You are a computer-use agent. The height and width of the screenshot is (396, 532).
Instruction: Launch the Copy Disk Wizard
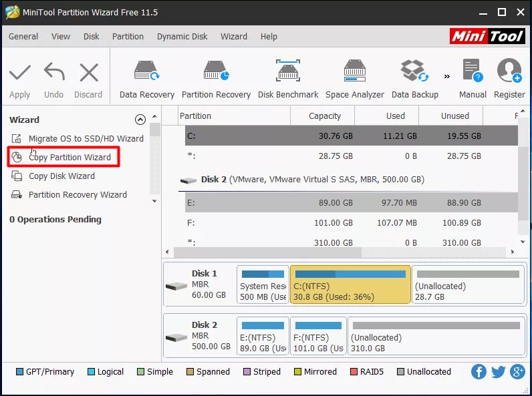[53, 176]
